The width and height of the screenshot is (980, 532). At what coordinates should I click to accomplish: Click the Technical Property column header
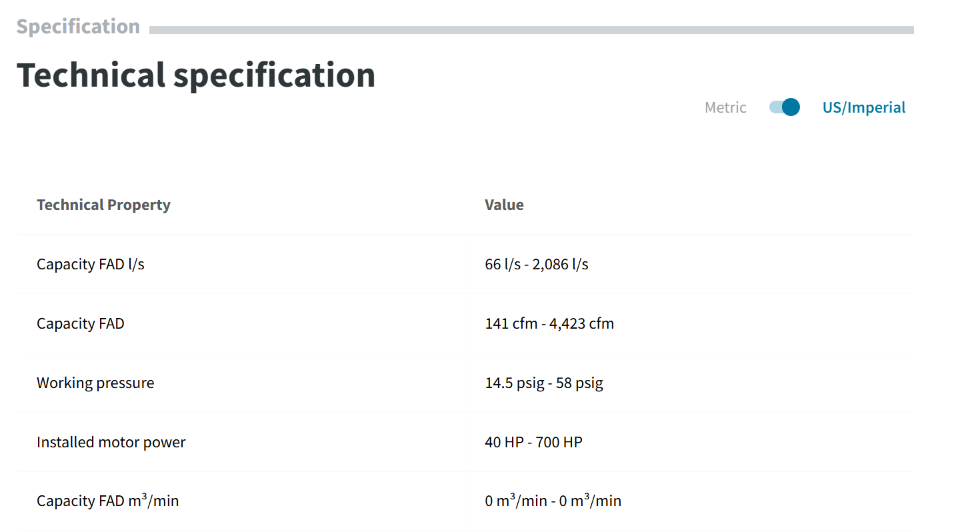(x=103, y=205)
